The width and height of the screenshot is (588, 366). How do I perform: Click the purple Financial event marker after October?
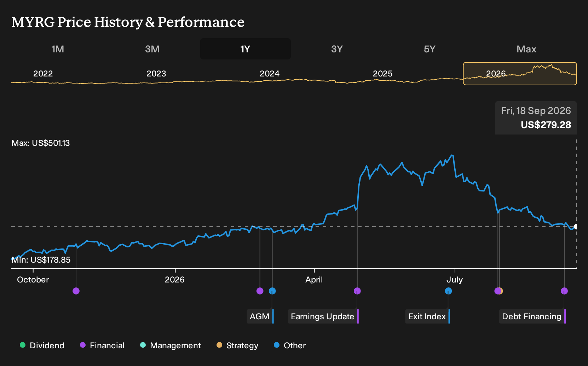click(76, 291)
